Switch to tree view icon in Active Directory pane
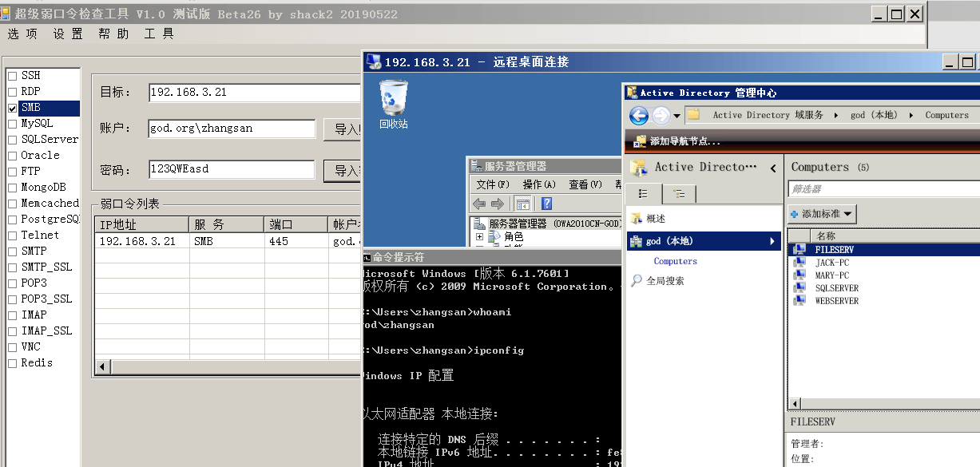 click(x=679, y=194)
